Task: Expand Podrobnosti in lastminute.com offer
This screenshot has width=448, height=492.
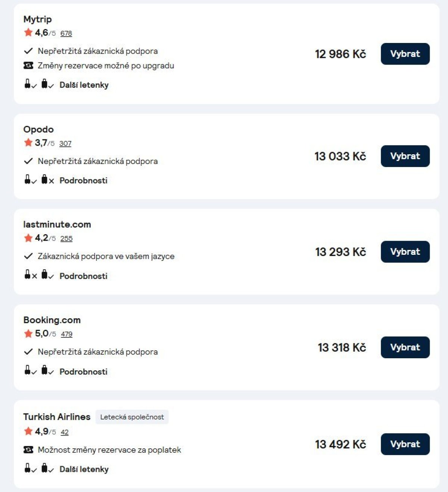Action: coord(84,276)
